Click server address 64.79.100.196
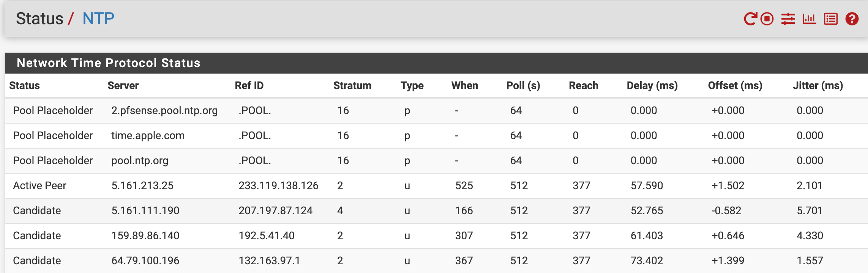The height and width of the screenshot is (273, 868). pos(145,260)
